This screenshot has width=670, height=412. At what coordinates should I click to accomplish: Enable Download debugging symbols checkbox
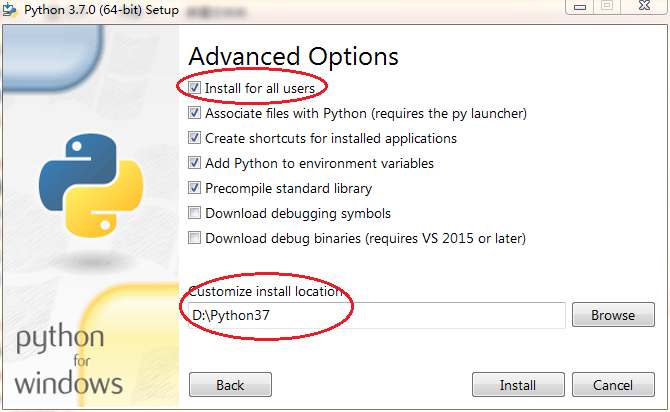point(194,213)
